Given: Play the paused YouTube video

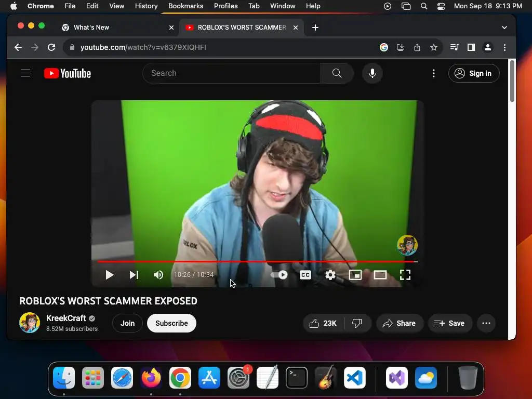Looking at the screenshot, I should point(109,275).
